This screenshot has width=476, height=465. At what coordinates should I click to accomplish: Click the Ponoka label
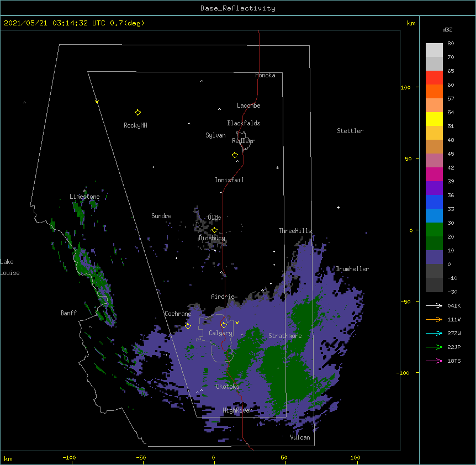click(265, 75)
